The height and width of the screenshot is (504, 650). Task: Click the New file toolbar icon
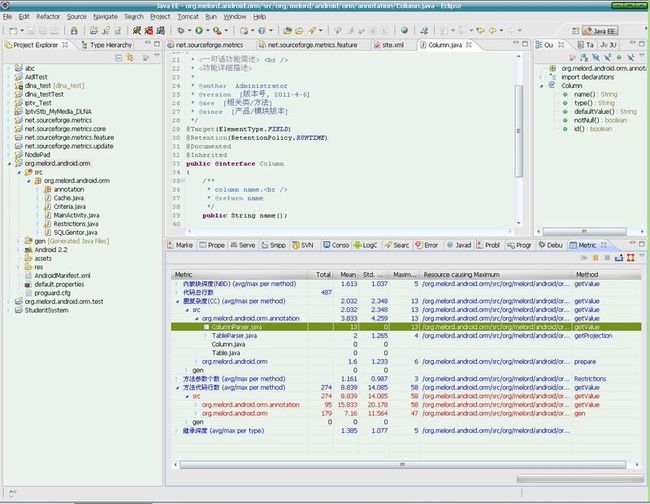click(13, 31)
